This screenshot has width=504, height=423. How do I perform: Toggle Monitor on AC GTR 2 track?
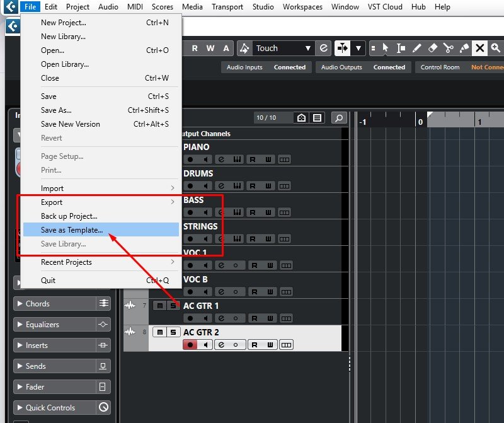[205, 344]
